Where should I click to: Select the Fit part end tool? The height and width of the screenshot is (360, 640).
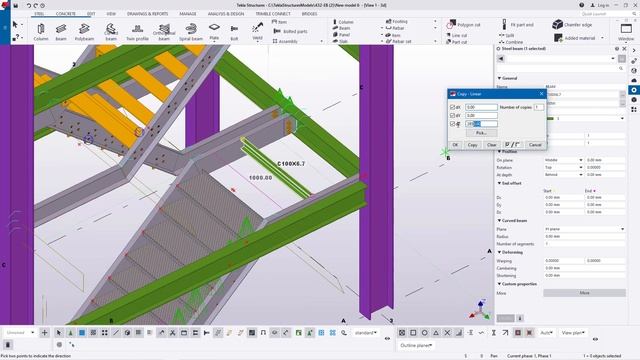tap(518, 24)
